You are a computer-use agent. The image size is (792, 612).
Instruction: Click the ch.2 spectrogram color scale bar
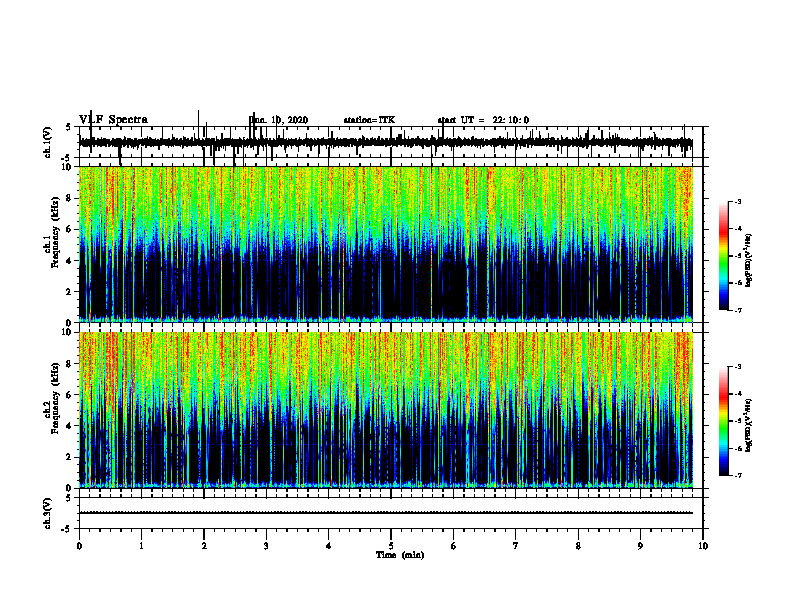723,421
